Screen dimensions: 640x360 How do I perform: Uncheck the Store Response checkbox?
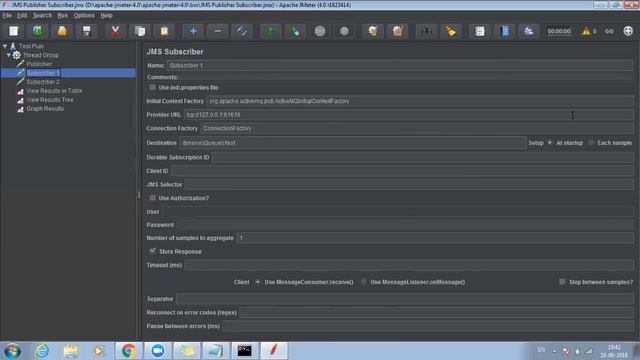[152, 251]
